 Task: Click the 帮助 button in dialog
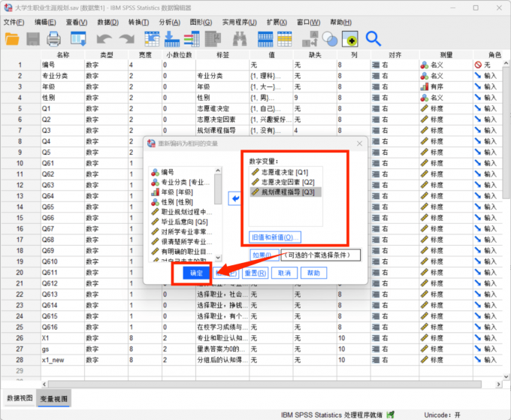[x=313, y=273]
